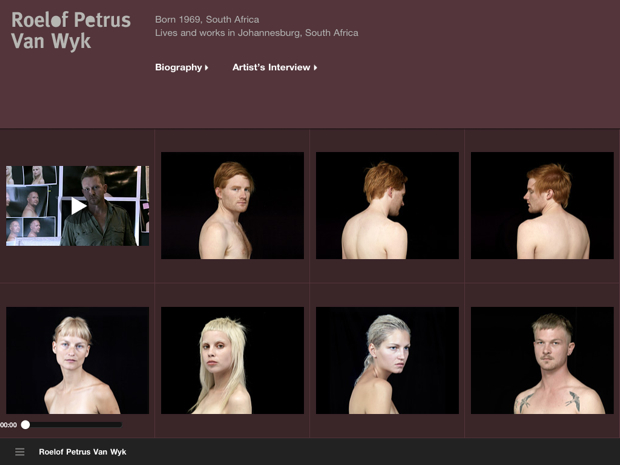Image resolution: width=620 pixels, height=465 pixels.
Task: Click the birth and location info text
Action: [x=257, y=26]
